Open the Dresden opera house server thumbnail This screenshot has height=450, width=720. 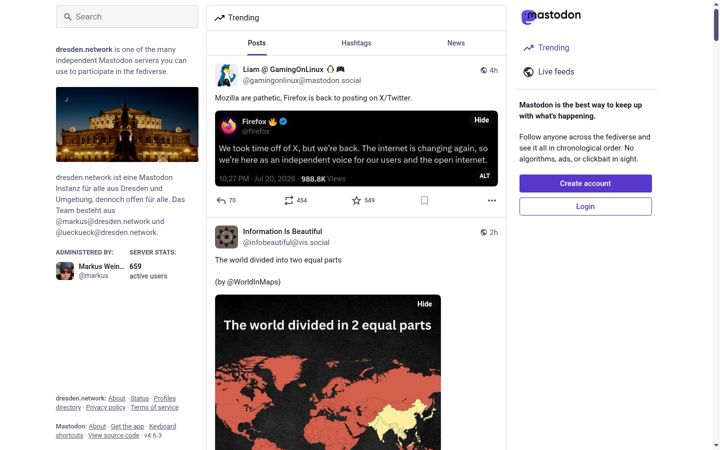point(127,124)
